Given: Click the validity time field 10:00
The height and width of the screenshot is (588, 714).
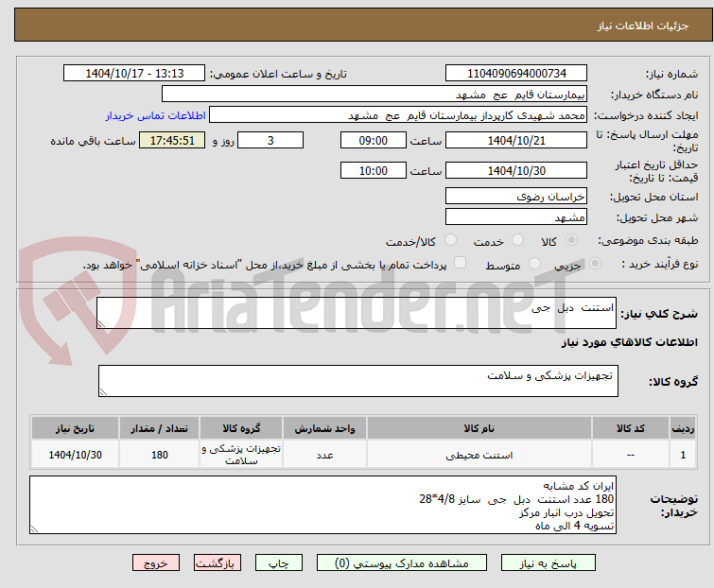Looking at the screenshot, I should [x=373, y=171].
